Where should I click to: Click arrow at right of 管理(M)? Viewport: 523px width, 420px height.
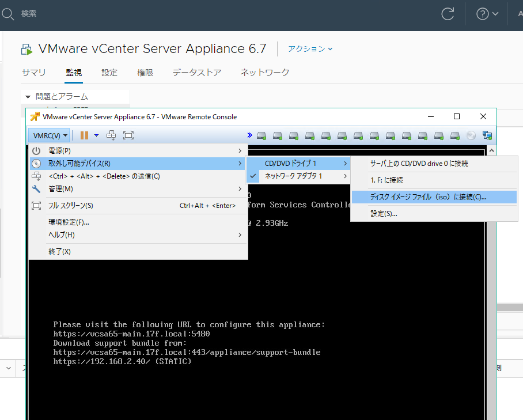click(x=240, y=189)
